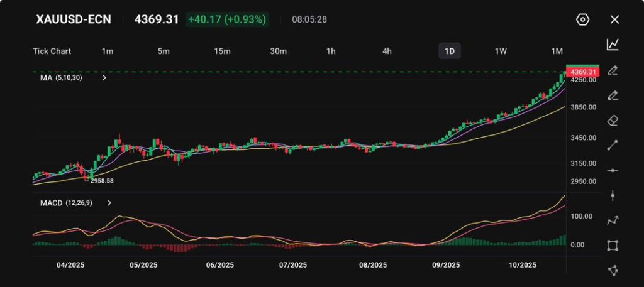Choose the horizontal line drawing tool
This screenshot has width=644, height=287.
[x=613, y=170]
